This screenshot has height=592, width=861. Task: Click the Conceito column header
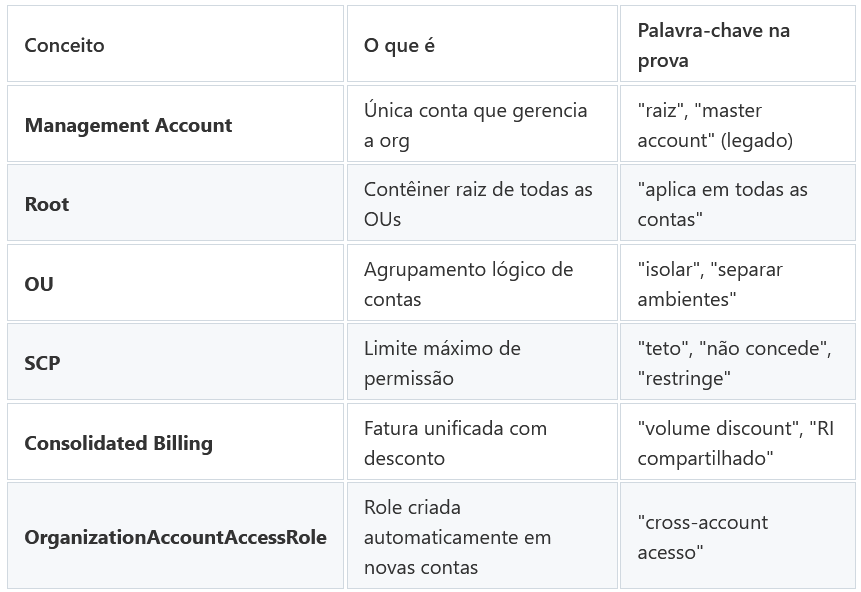click(175, 44)
